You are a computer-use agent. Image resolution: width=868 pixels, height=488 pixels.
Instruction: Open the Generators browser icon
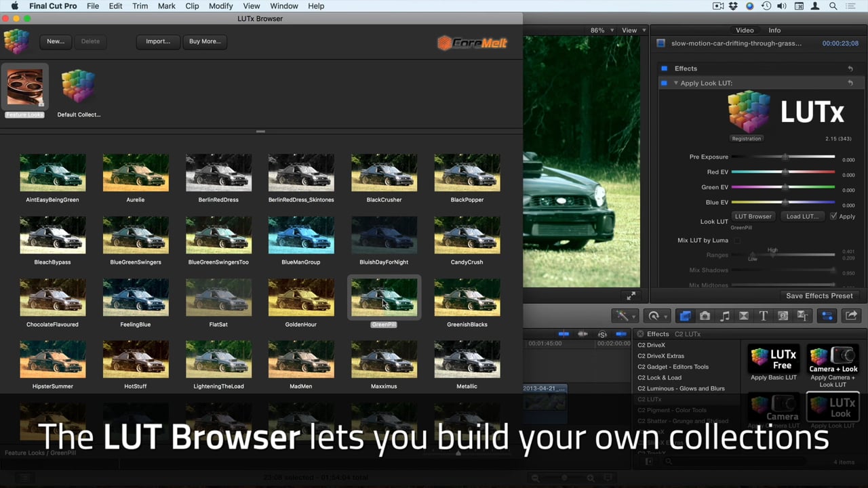click(x=783, y=316)
